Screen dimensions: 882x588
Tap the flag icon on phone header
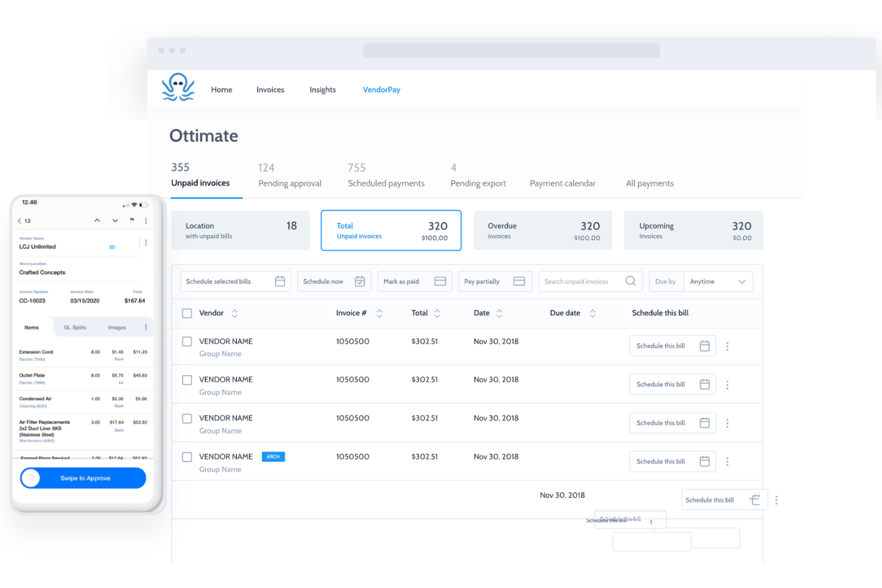[132, 220]
